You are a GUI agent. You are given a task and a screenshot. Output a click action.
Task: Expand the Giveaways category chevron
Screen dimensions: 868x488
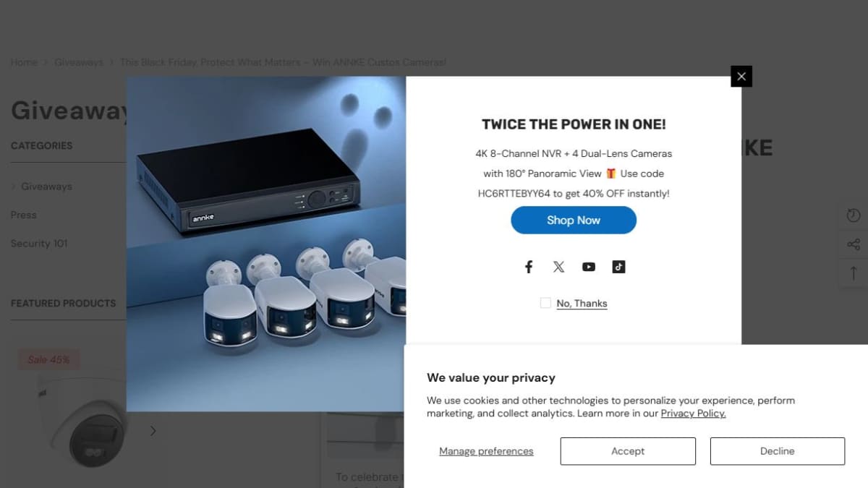(14, 187)
